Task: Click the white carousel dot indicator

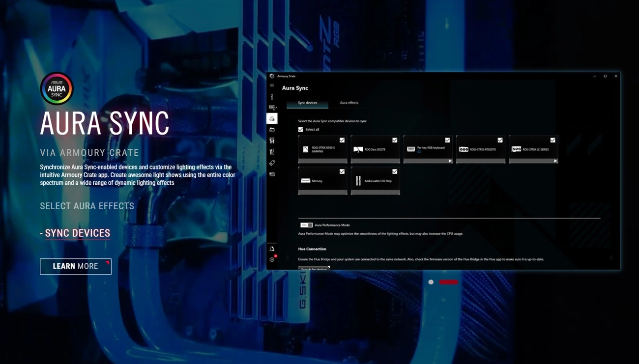Action: coord(431,282)
